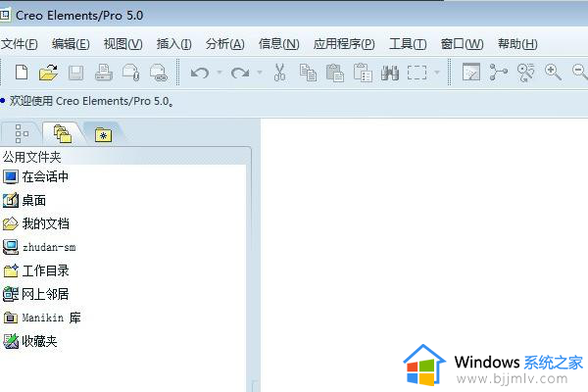Screen dimensions: 588x392
Task: Open the selection box dropdown arrow
Action: (437, 72)
